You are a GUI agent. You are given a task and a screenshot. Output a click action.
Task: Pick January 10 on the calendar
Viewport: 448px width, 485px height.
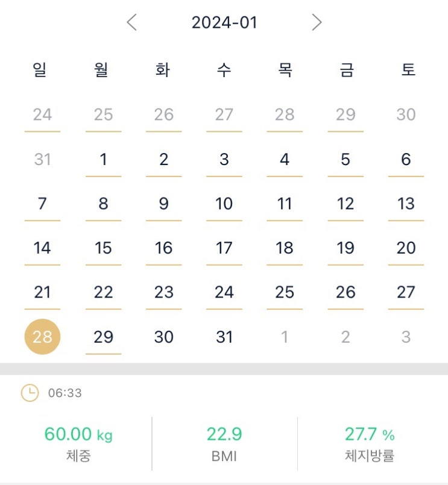pos(224,204)
